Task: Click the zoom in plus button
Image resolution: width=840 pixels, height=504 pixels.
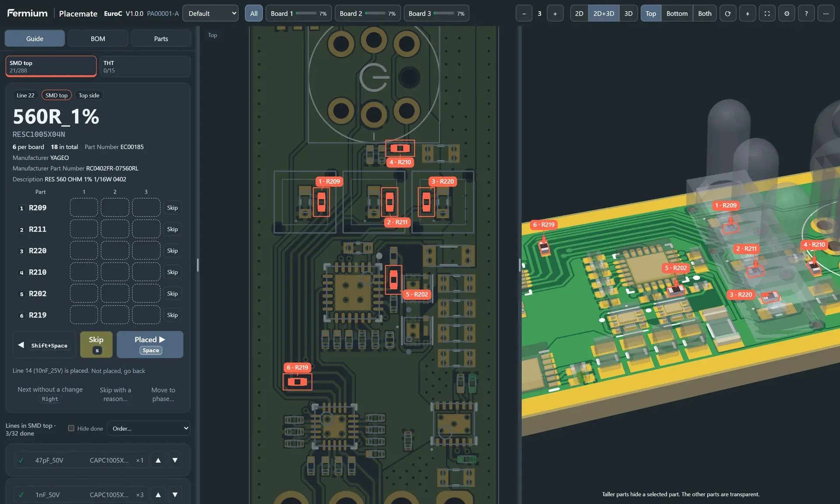Action: pos(555,14)
